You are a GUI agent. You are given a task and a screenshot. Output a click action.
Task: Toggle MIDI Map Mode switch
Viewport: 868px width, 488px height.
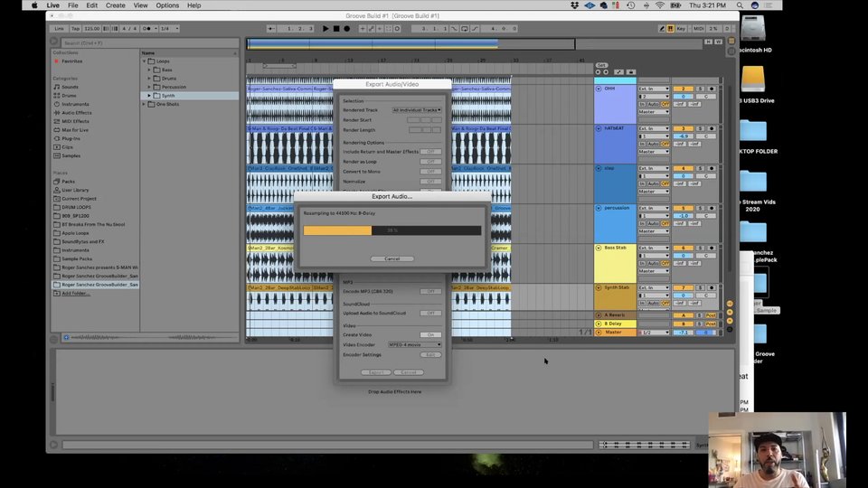click(698, 28)
